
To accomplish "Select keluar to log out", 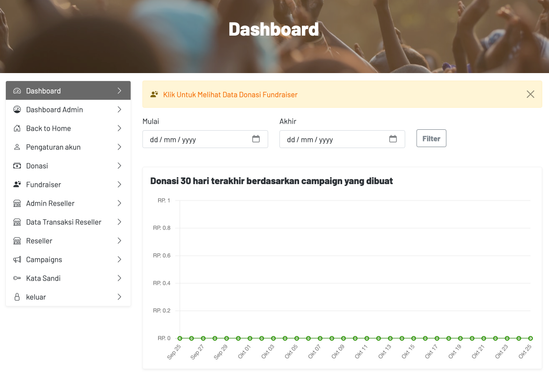I will [68, 297].
